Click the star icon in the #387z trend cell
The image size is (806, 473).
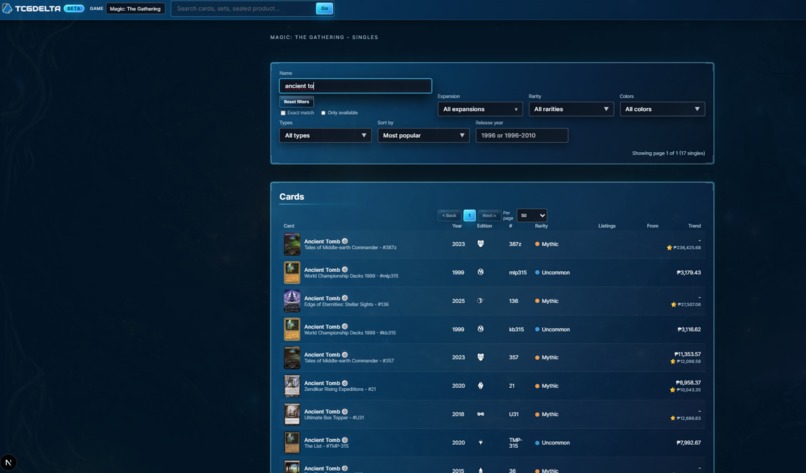669,248
